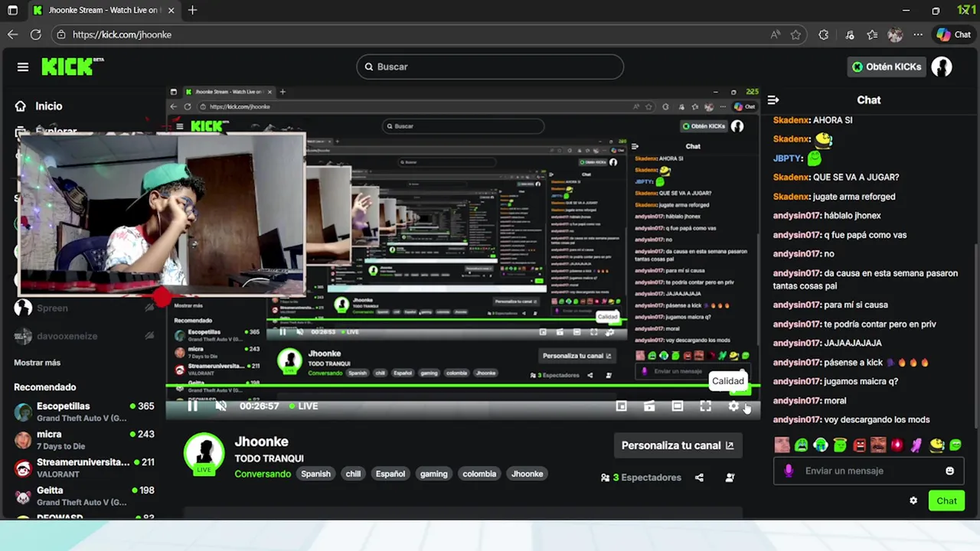The image size is (980, 551).
Task: Select the Español tag
Action: [390, 474]
